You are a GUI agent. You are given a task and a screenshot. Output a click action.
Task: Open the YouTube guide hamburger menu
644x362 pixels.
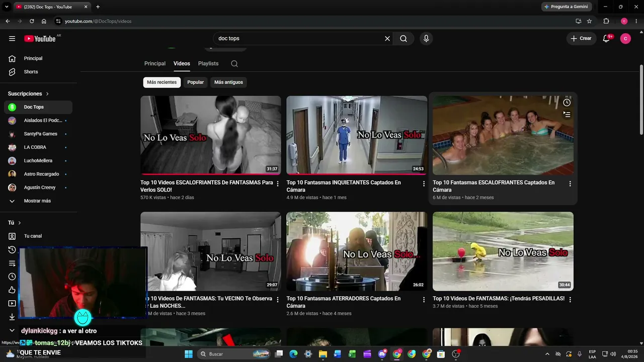(12, 39)
